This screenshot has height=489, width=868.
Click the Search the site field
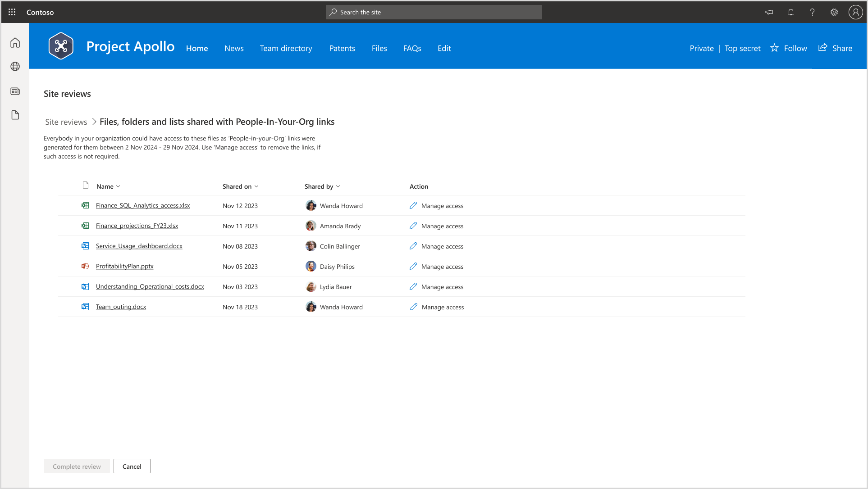click(x=434, y=12)
